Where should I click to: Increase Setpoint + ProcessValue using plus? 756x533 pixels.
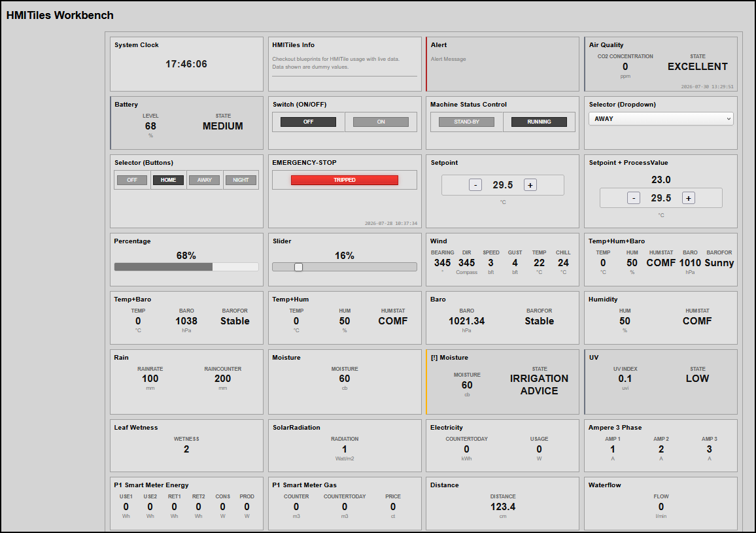point(689,198)
